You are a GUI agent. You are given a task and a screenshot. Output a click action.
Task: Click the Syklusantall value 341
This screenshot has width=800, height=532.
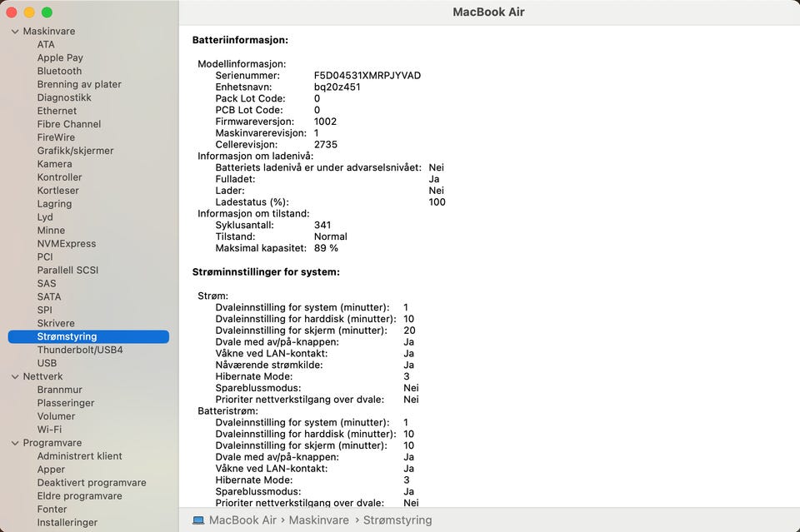click(x=322, y=225)
